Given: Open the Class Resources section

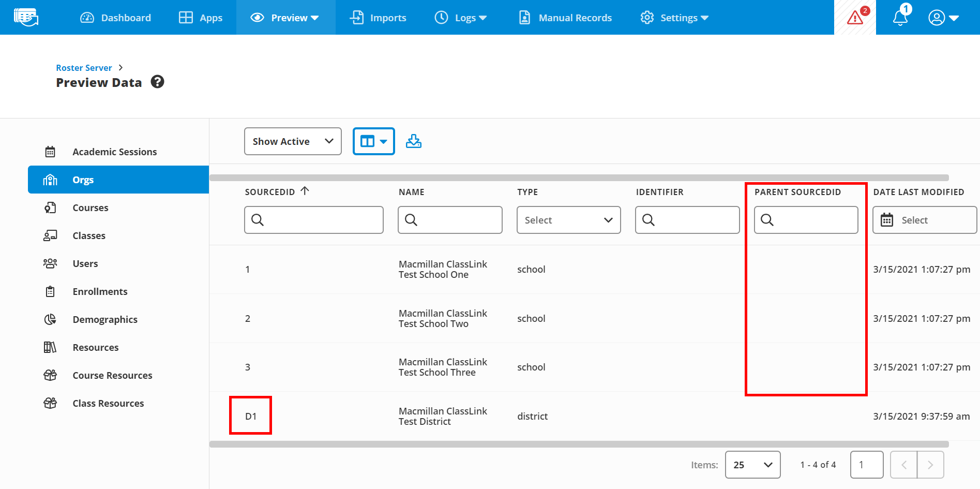Looking at the screenshot, I should pos(108,403).
